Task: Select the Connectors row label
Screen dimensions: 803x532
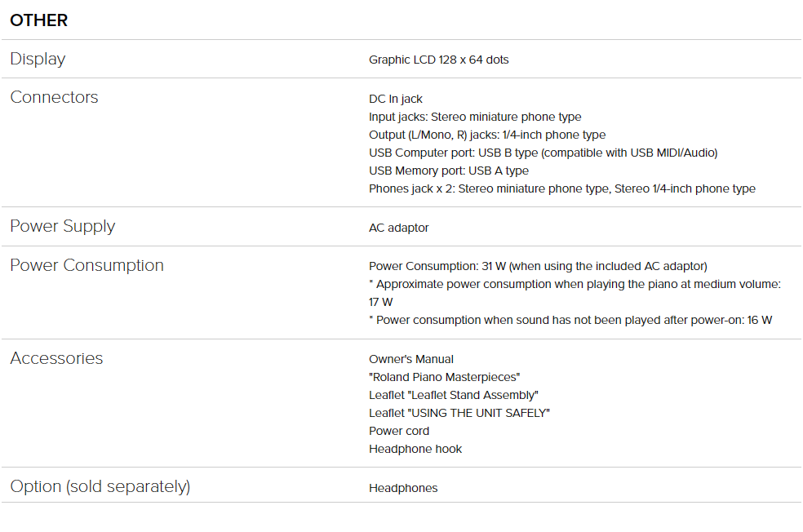Action: click(x=55, y=97)
